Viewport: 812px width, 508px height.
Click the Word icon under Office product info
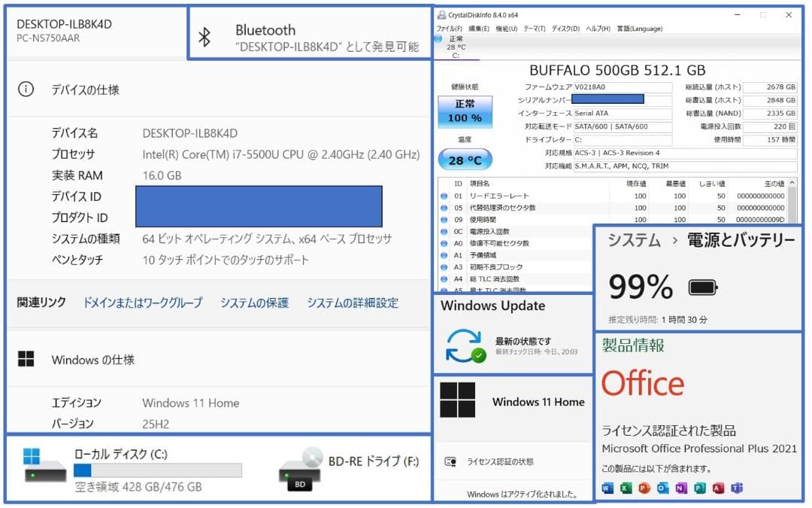pyautogui.click(x=607, y=489)
